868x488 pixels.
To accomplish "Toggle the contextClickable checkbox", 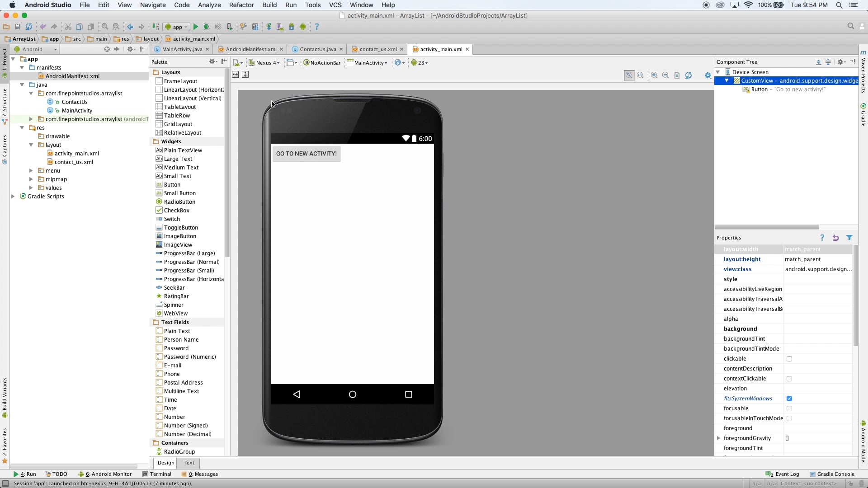I will (789, 379).
